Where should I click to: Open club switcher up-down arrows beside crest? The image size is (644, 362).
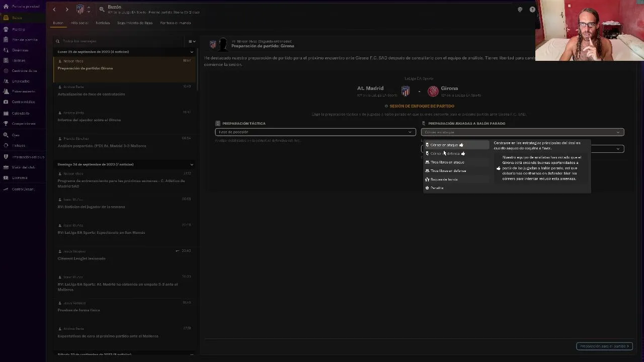tap(89, 9)
